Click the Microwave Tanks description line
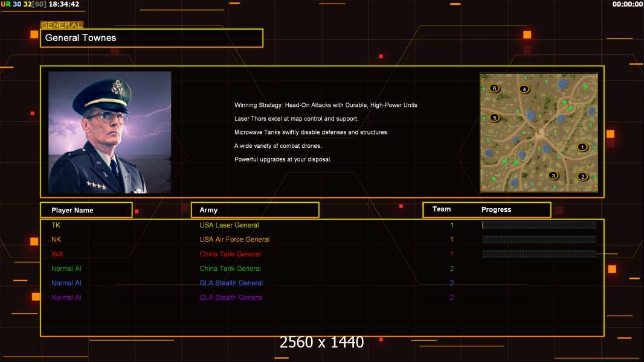 coord(311,132)
